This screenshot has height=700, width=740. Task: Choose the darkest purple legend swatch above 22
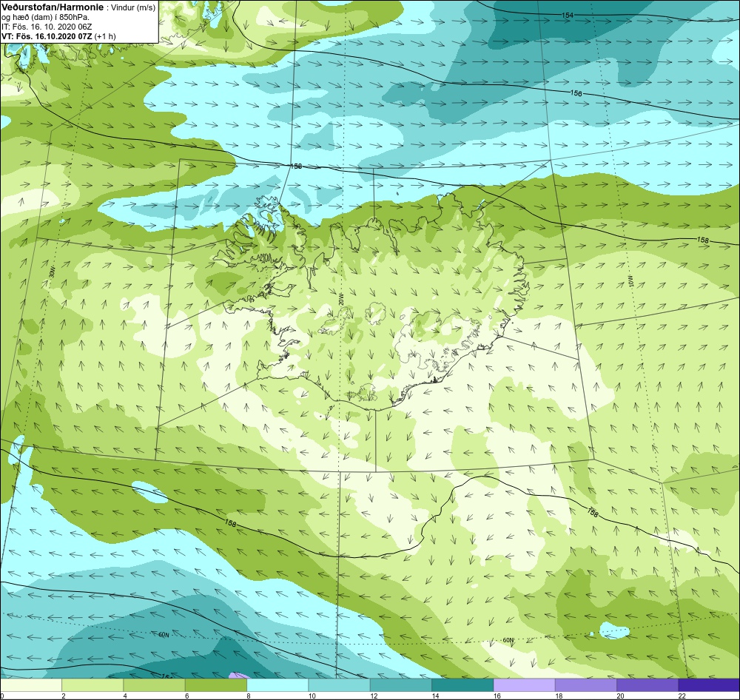[709, 684]
